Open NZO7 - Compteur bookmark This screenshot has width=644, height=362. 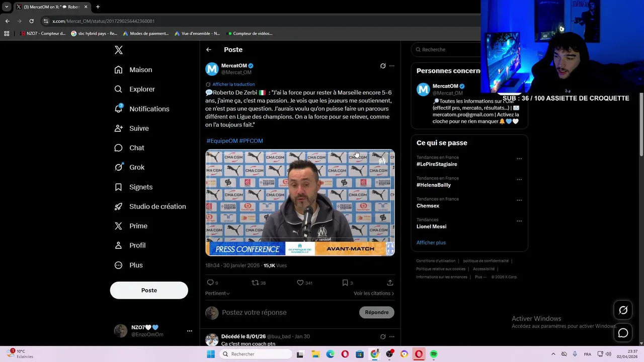point(43,34)
